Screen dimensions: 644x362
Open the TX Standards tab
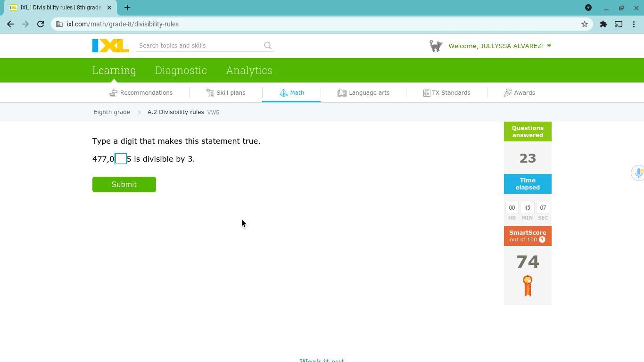click(x=446, y=93)
